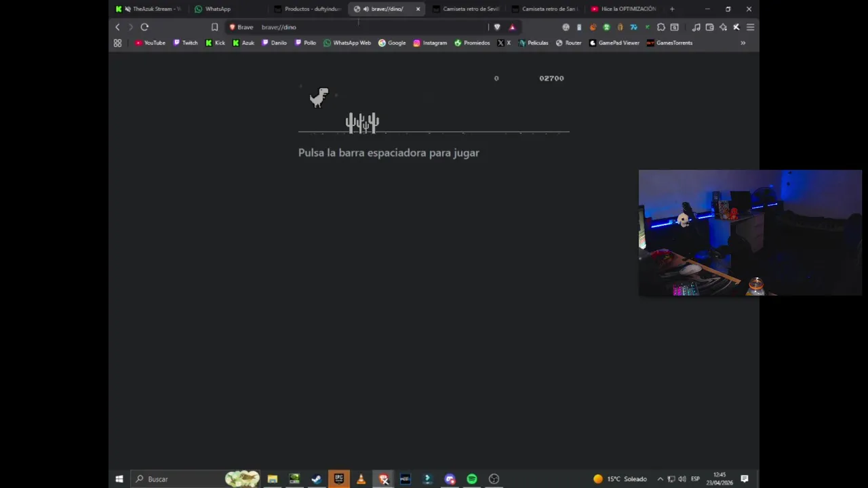Screen dimensions: 868x488
Task: Switch to Camiseta retro de Sevilla tab
Action: tap(465, 9)
